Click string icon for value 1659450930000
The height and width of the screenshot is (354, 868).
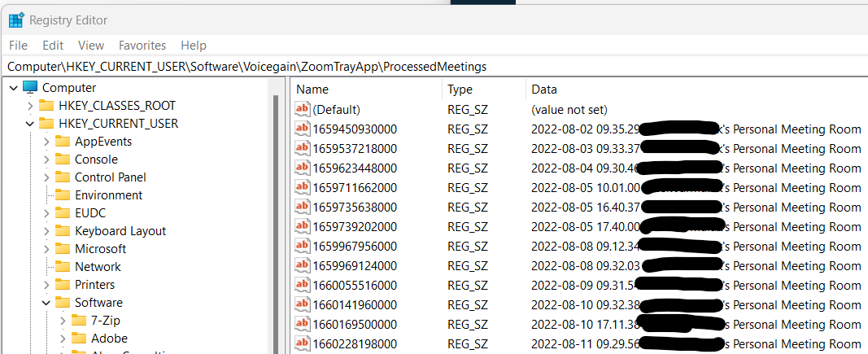pos(303,129)
